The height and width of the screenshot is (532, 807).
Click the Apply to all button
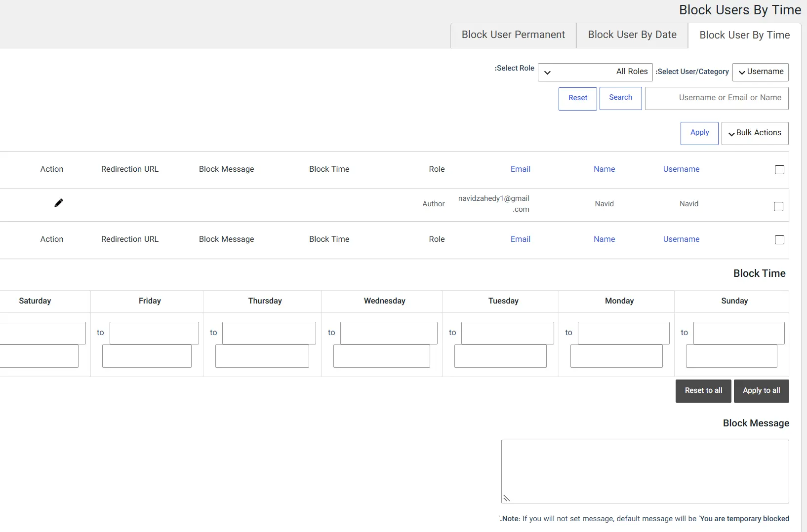pyautogui.click(x=762, y=391)
